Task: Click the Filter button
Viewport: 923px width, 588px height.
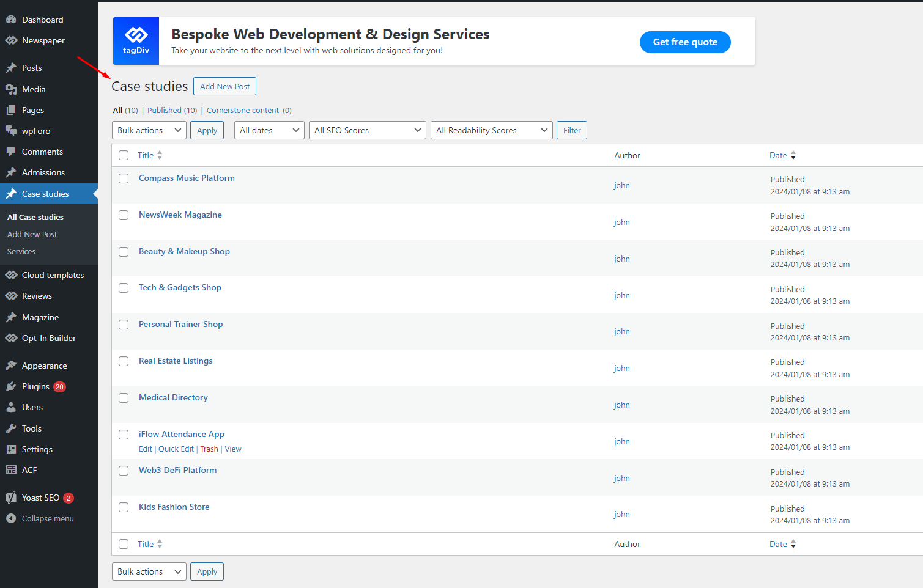Action: click(x=572, y=130)
